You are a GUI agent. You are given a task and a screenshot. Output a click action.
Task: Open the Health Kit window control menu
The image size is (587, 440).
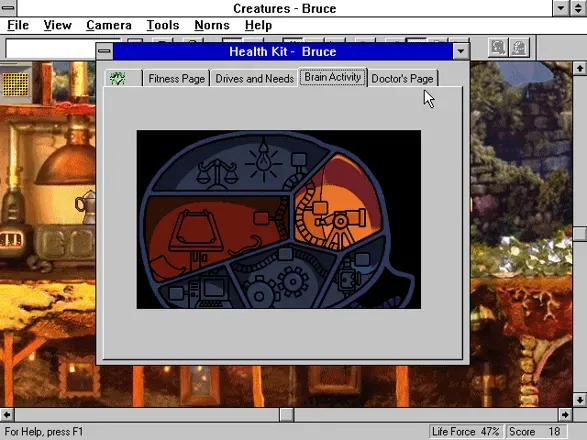tap(104, 51)
